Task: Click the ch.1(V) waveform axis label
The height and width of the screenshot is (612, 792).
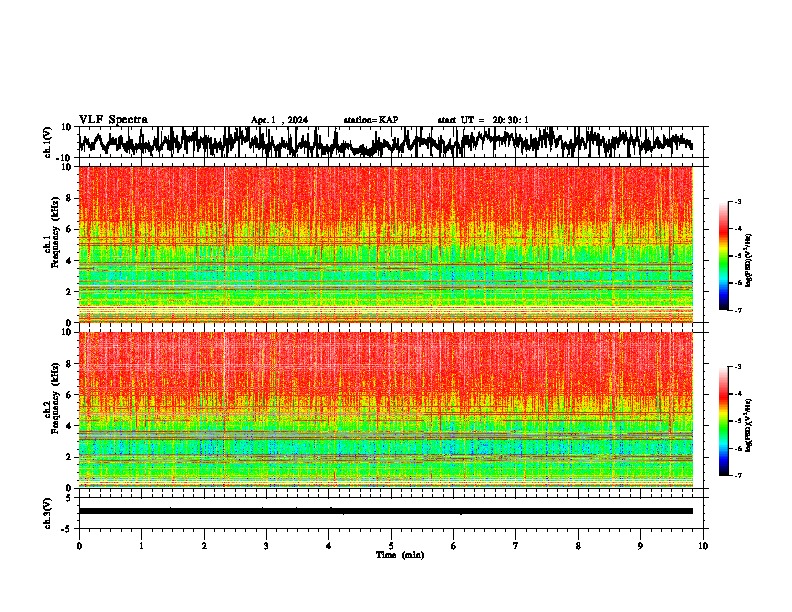Action: [48, 142]
